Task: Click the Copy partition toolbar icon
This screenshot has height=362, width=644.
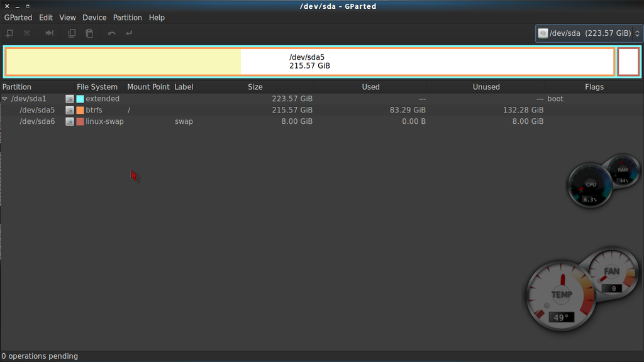Action: point(72,33)
